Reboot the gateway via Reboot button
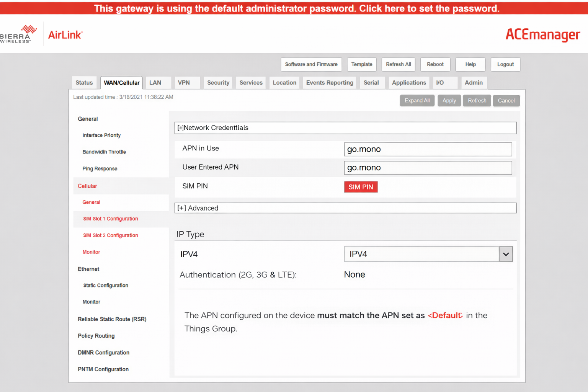 (x=435, y=64)
